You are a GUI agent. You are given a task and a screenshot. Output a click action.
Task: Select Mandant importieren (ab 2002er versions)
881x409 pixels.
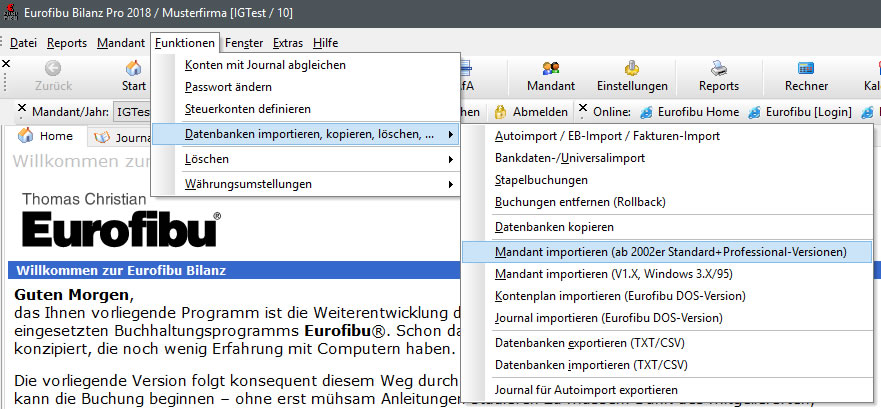[x=667, y=252]
